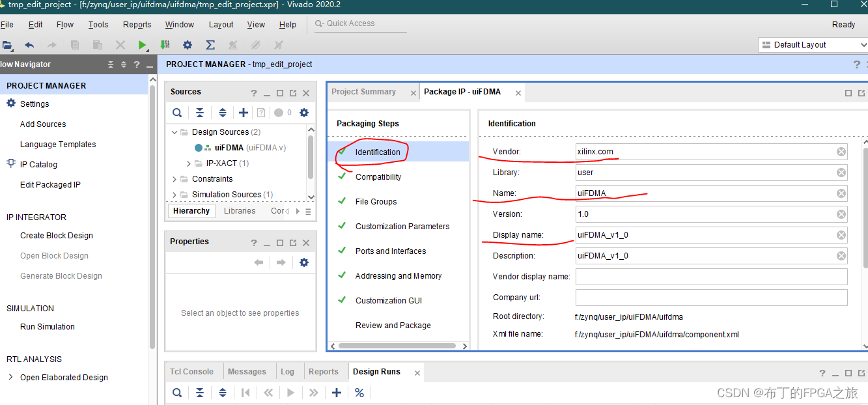
Task: Expand the IP-XACT folder
Action: 189,163
